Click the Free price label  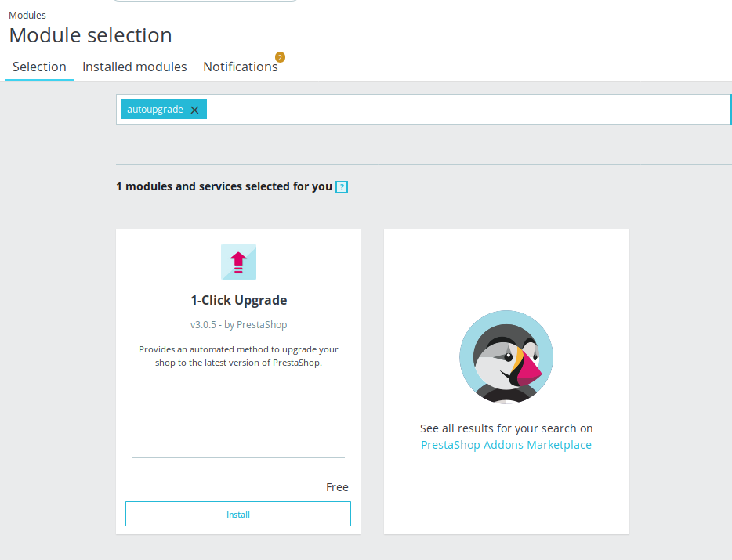coord(337,487)
